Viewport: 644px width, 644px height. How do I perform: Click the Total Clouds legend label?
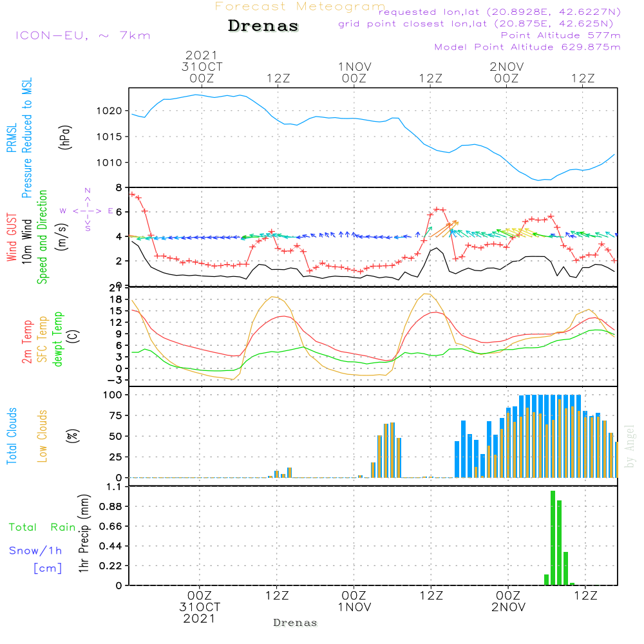(x=12, y=436)
